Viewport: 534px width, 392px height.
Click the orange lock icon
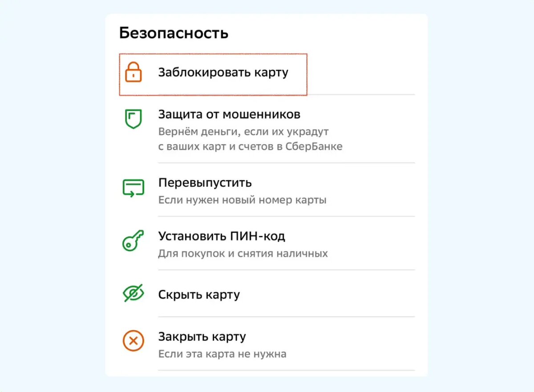click(133, 73)
